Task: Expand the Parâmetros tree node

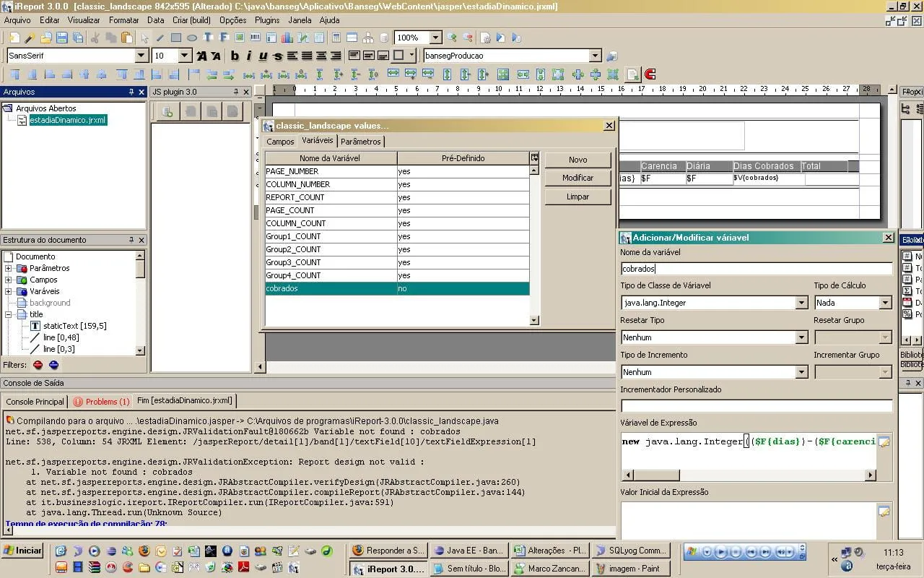Action: point(9,268)
